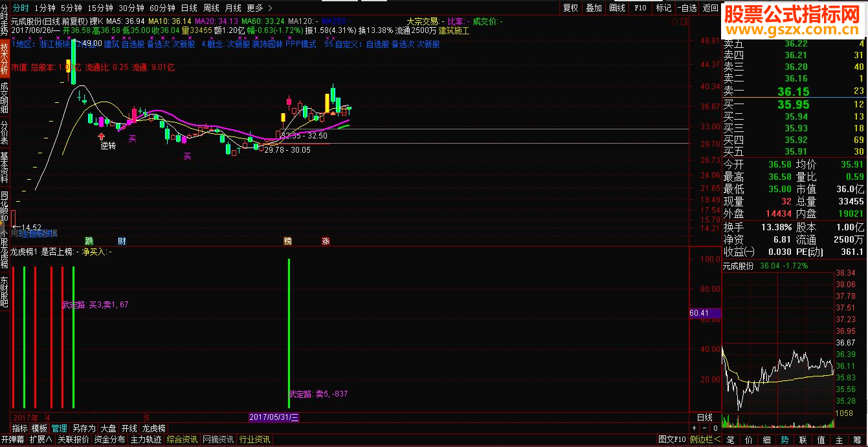
Task: Open the 复权 adjustment menu
Action: click(x=571, y=8)
